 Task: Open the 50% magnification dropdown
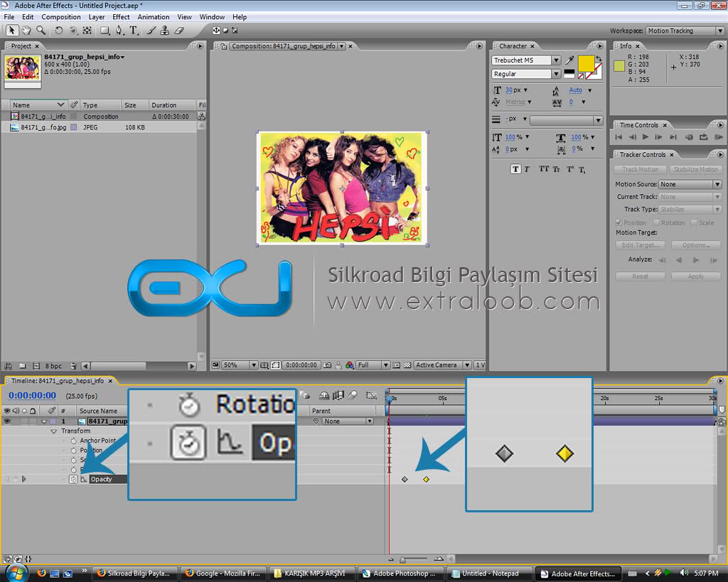(240, 365)
